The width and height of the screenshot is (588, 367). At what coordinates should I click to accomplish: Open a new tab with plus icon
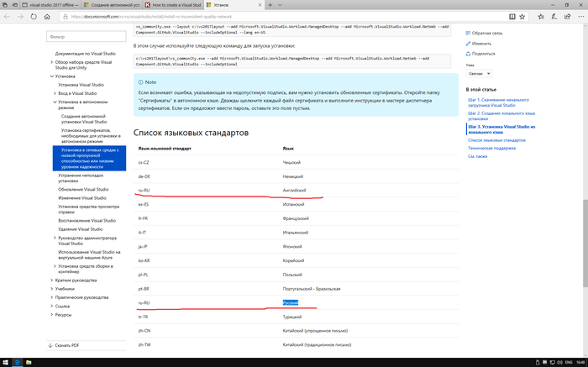pos(270,5)
